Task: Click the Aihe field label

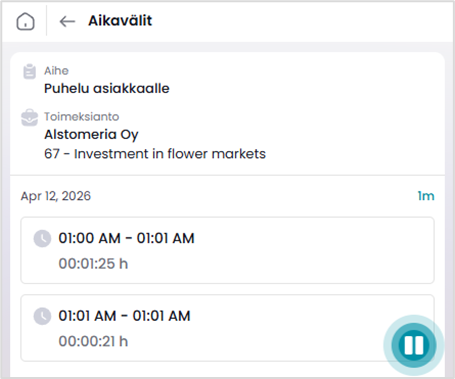Action: (x=56, y=71)
